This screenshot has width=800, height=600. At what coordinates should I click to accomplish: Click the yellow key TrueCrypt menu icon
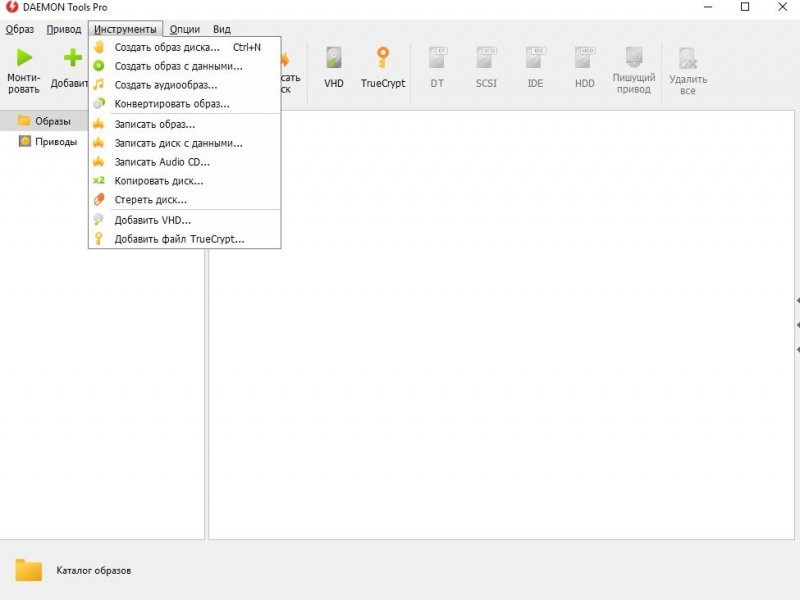click(x=98, y=239)
